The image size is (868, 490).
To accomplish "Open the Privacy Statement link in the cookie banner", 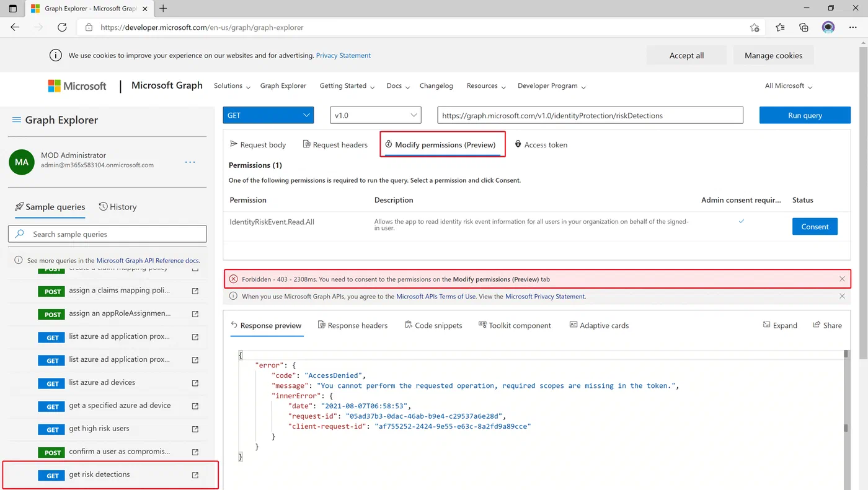I will [343, 55].
